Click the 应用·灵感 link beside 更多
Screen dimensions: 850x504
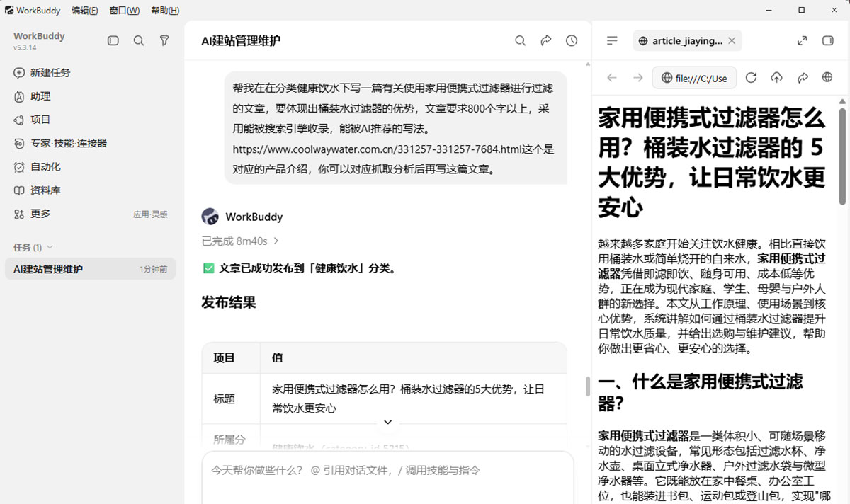tap(150, 214)
